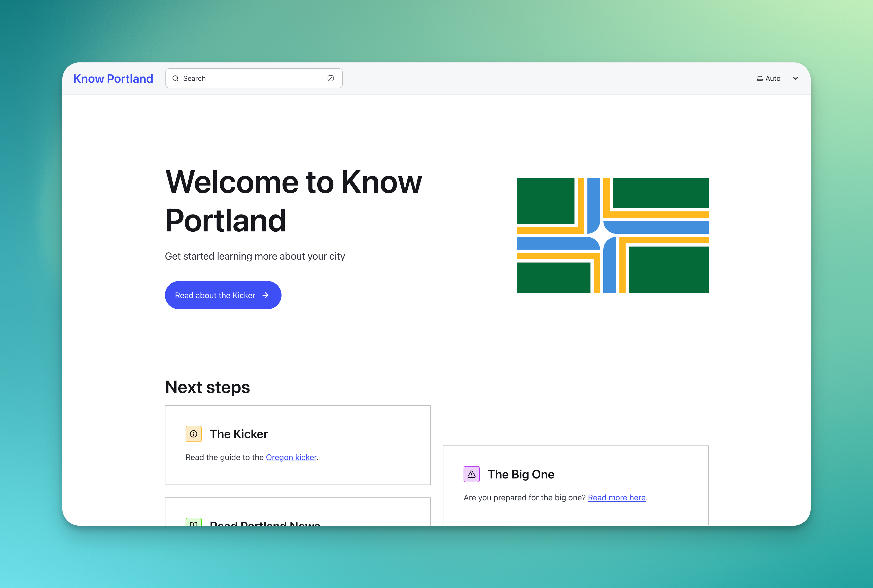
Task: Click the Know Portland logo/brand link
Action: [x=113, y=78]
